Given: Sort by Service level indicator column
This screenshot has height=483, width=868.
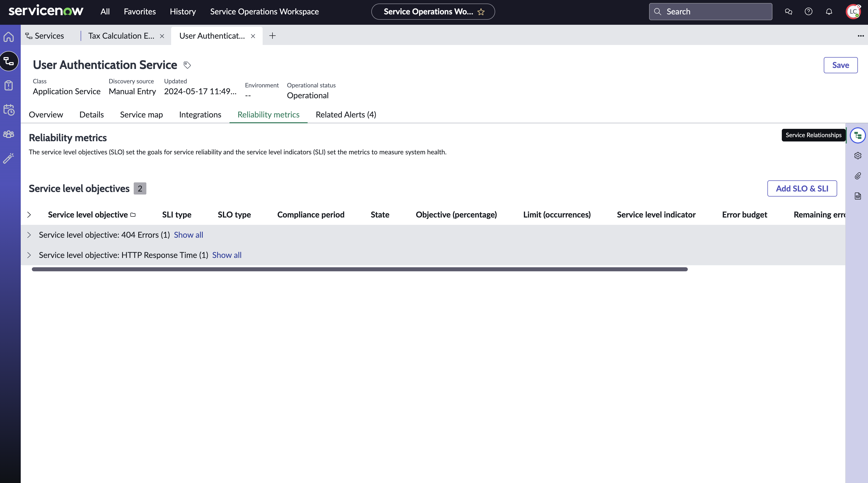Looking at the screenshot, I should tap(656, 215).
